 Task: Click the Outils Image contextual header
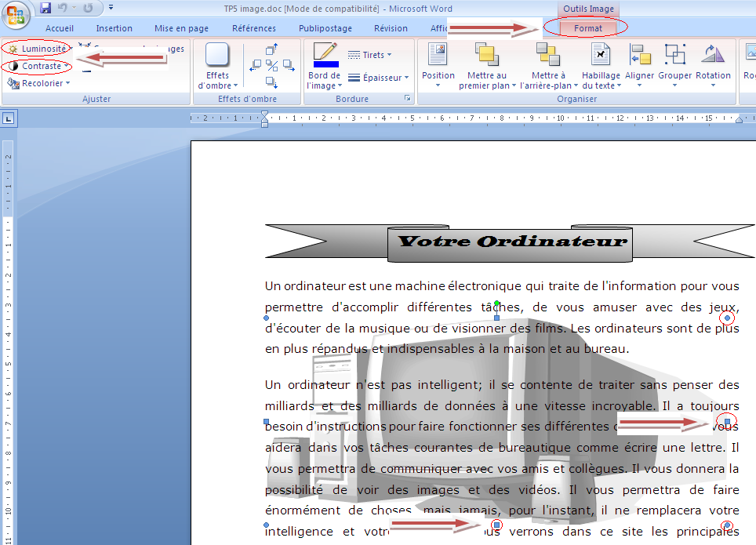pos(588,9)
